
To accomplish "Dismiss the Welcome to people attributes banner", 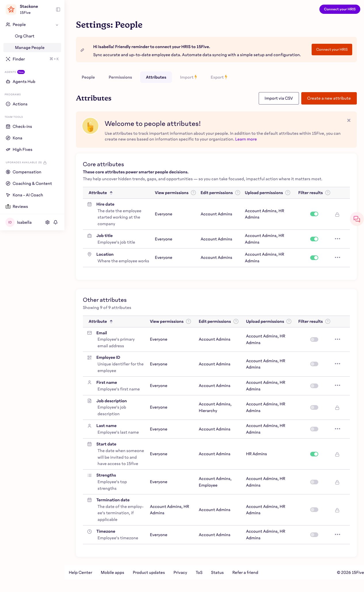I will [x=349, y=120].
